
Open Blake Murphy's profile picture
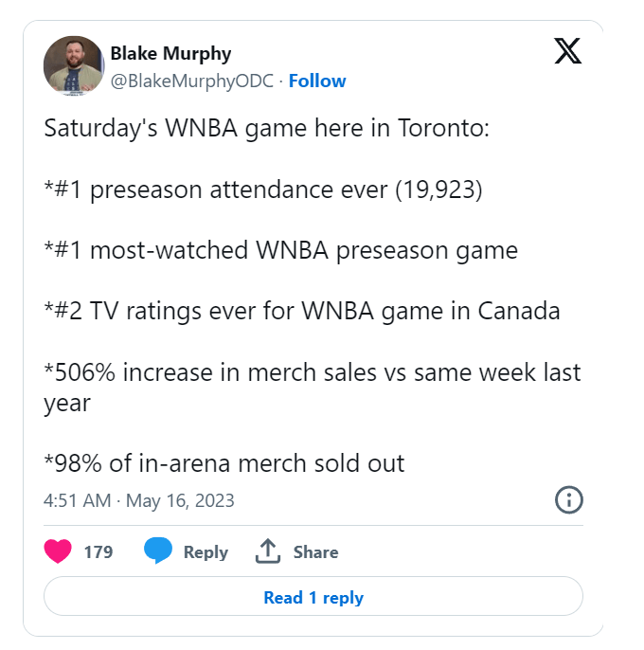[74, 65]
